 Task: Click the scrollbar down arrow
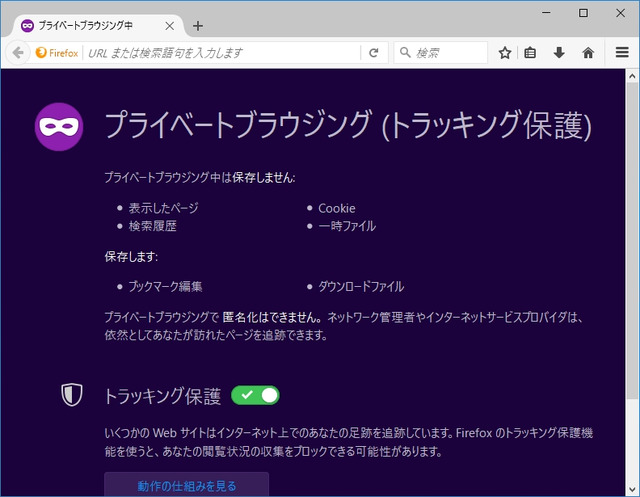coord(632,489)
